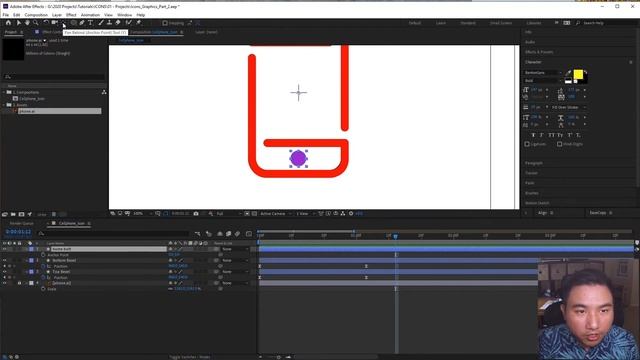Expand the Effects & Presets panel

click(539, 52)
